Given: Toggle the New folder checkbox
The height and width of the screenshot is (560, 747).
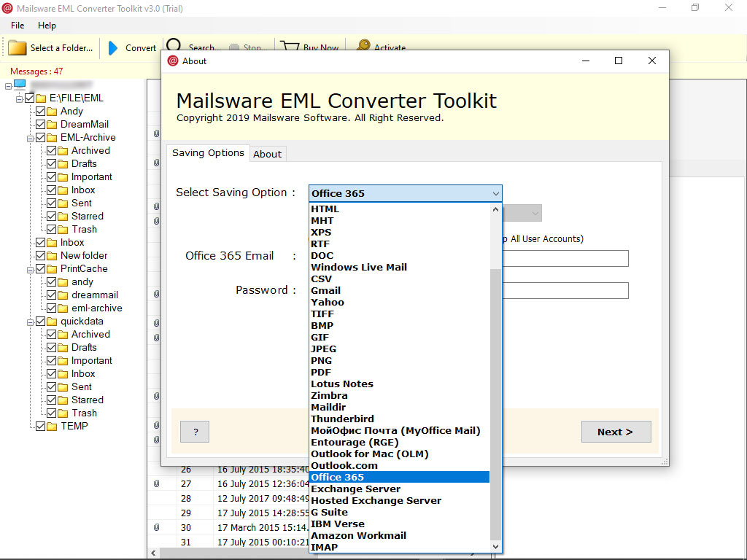Looking at the screenshot, I should [x=41, y=256].
